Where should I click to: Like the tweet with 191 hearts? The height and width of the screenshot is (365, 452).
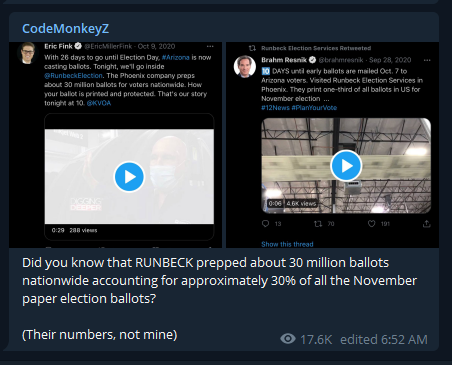coord(371,224)
